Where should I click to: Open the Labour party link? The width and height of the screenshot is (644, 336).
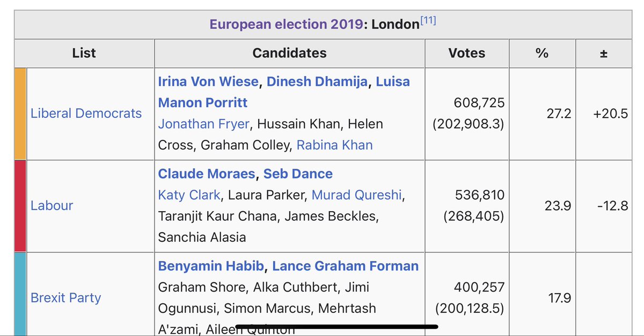(52, 206)
